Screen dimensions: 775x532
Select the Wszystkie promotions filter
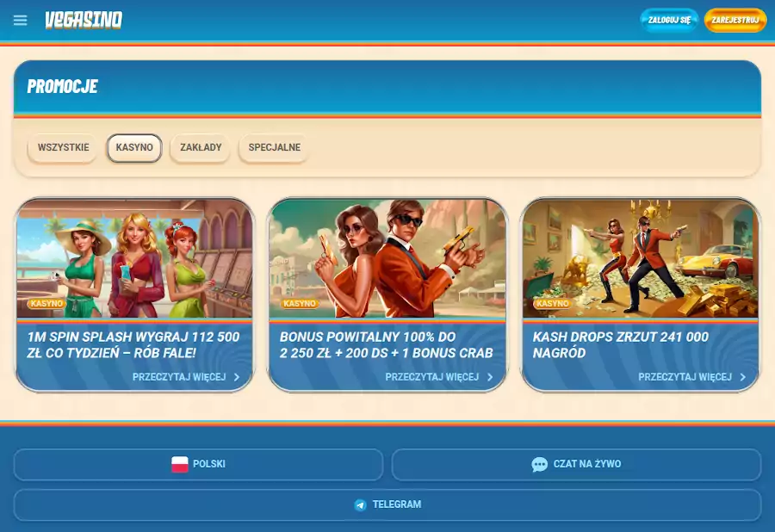pos(63,147)
